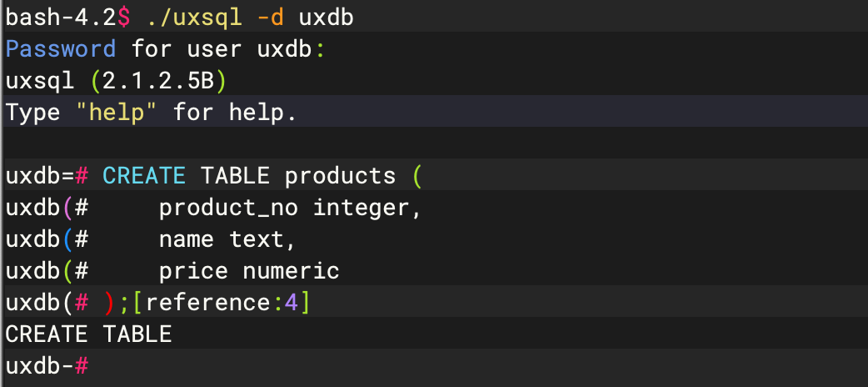Click the name text column definition
The image size is (868, 387).
coord(227,239)
